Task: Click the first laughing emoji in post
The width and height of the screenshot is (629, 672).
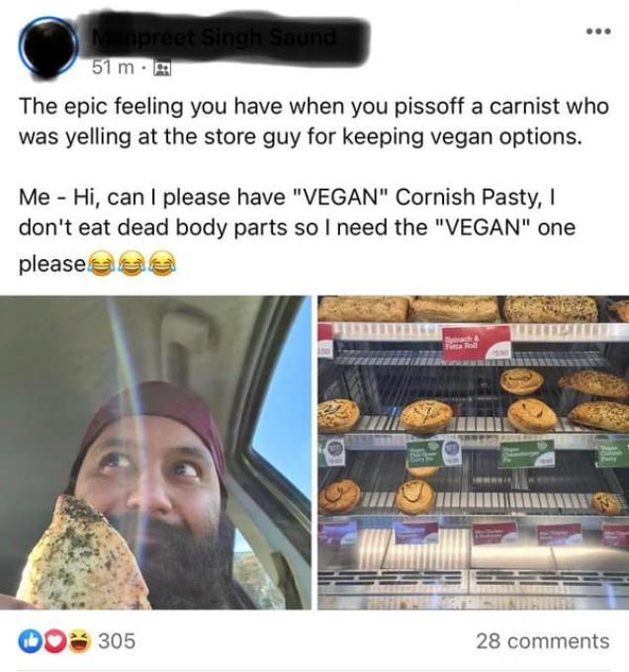Action: click(103, 265)
